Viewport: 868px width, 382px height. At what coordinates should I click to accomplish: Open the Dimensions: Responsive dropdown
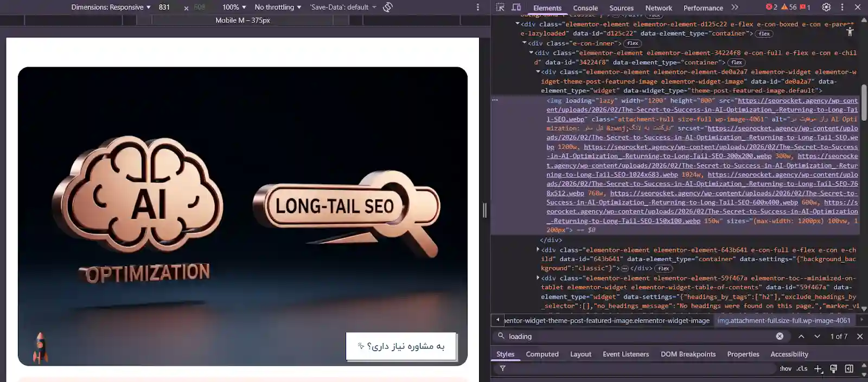(x=111, y=8)
